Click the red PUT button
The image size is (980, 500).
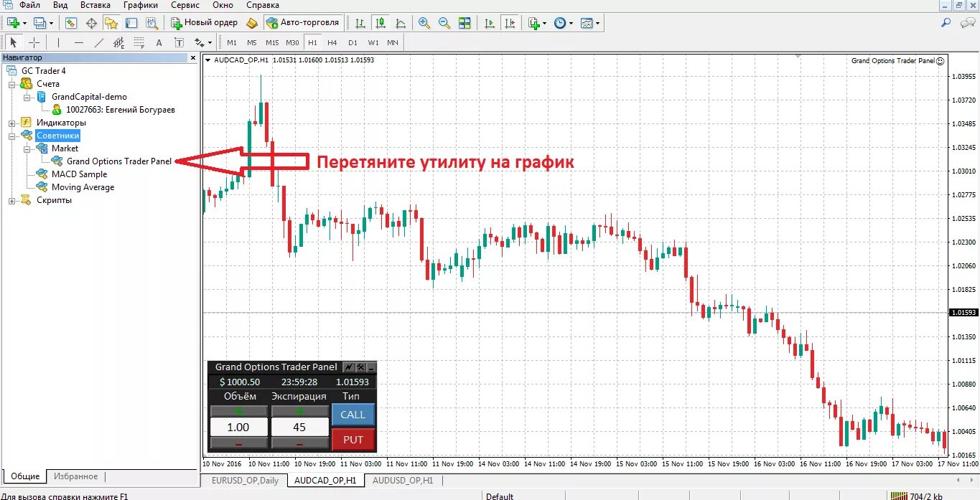[x=353, y=440]
